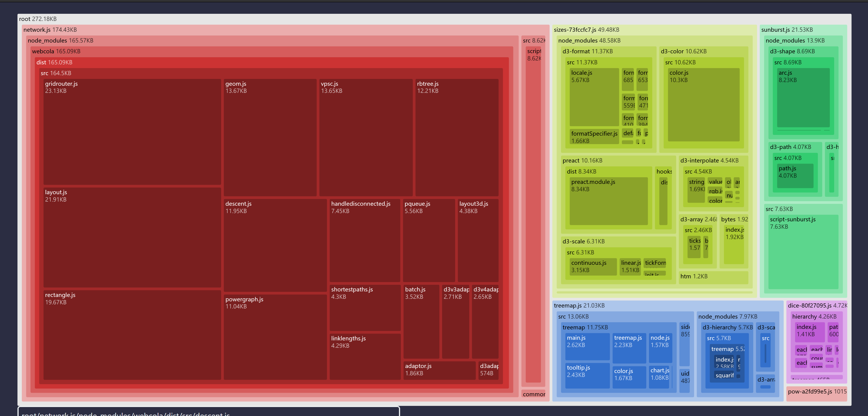This screenshot has height=416, width=868.
Task: Click the path.js 4.07KB cell
Action: [x=795, y=176]
